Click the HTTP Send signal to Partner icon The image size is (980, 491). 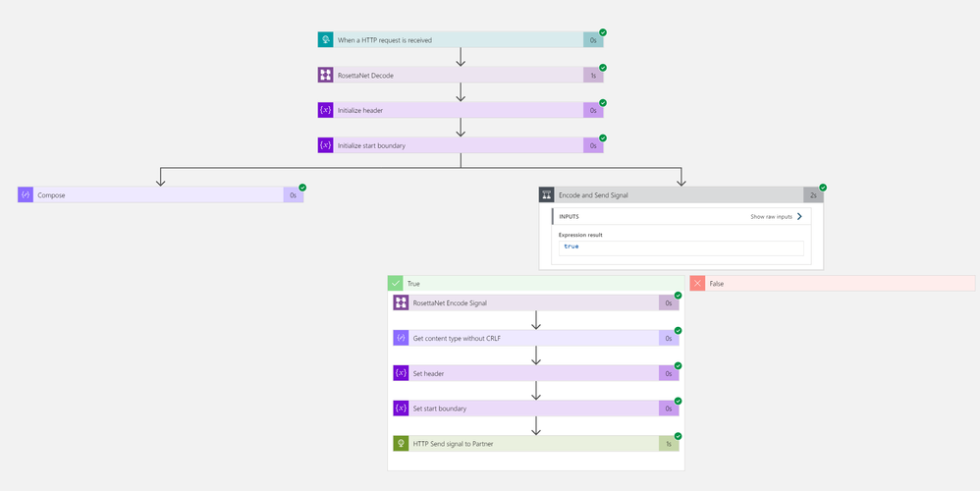pyautogui.click(x=401, y=444)
